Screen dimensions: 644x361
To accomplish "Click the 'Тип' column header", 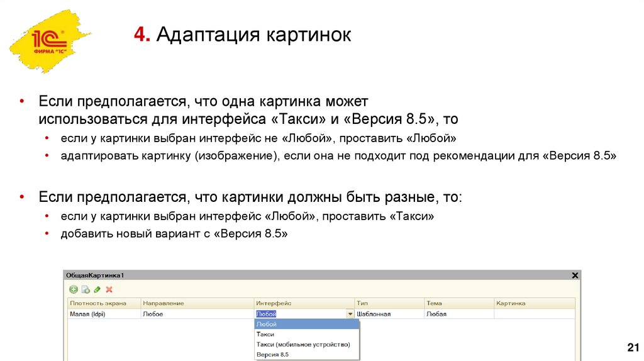I will coord(389,303).
